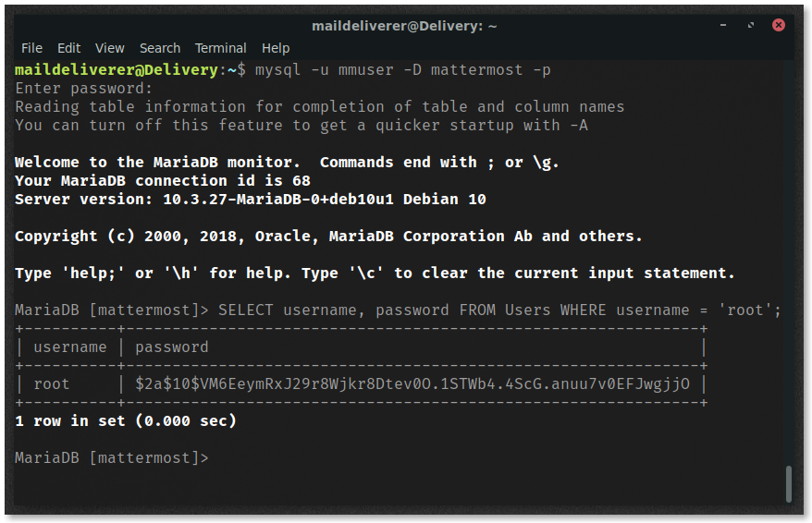
Task: Click the '1 row in set' result line
Action: [126, 421]
